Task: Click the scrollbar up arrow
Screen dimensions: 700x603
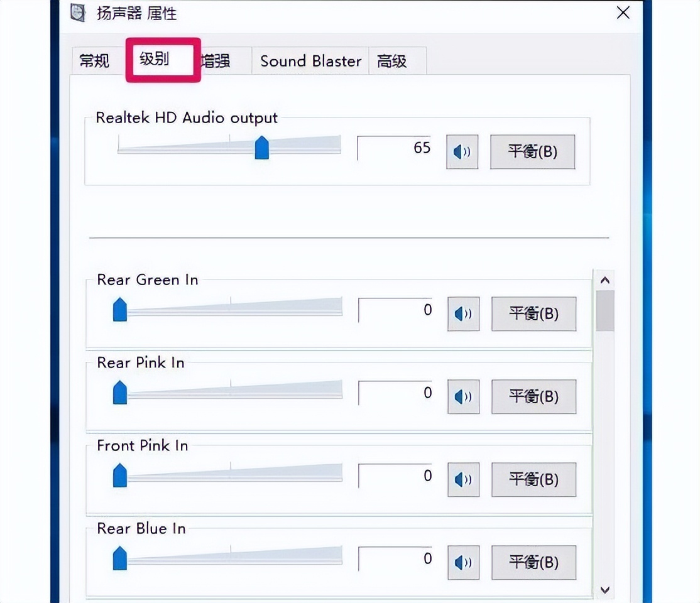Action: click(x=604, y=280)
